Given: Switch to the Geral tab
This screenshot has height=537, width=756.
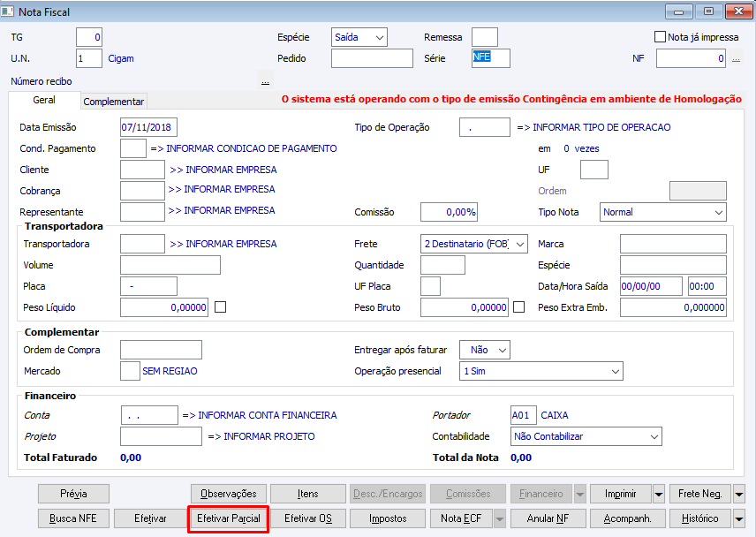Looking at the screenshot, I should 44,101.
